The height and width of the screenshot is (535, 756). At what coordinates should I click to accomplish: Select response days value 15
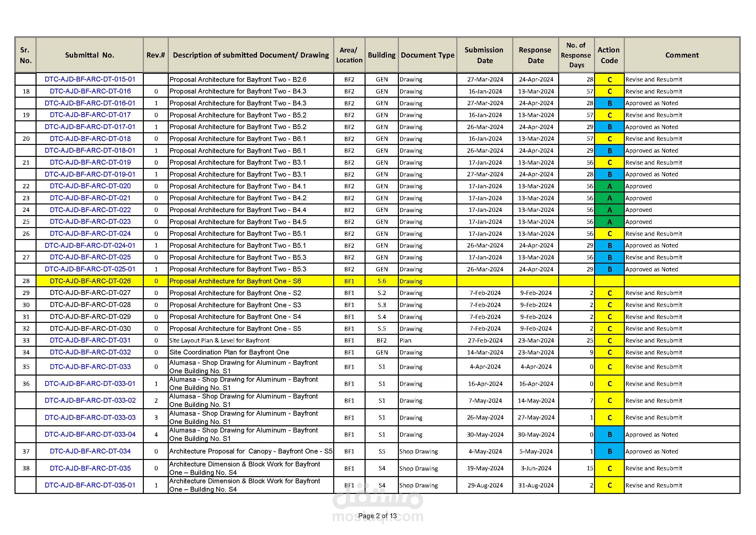pyautogui.click(x=590, y=468)
